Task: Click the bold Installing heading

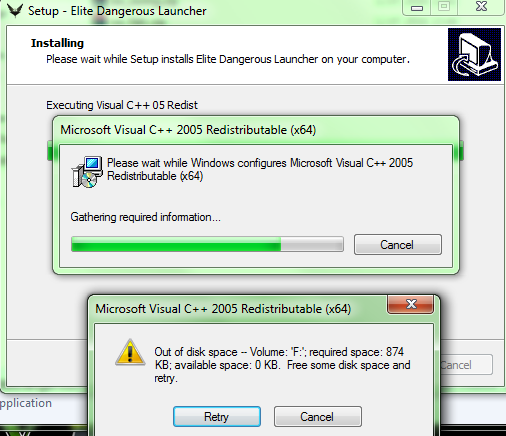Action: 57,43
